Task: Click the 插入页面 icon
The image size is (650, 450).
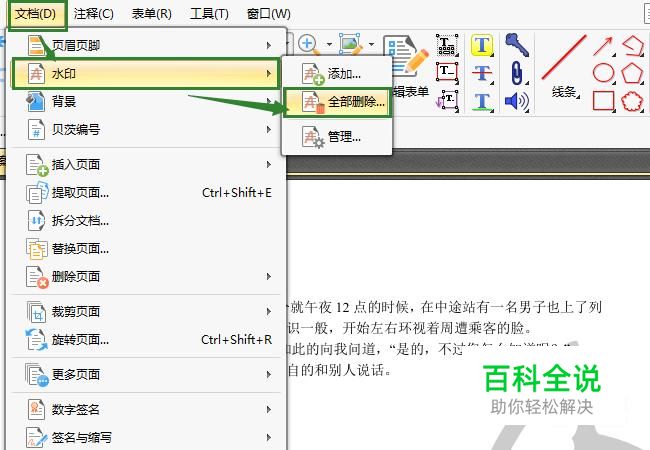Action: 36,165
